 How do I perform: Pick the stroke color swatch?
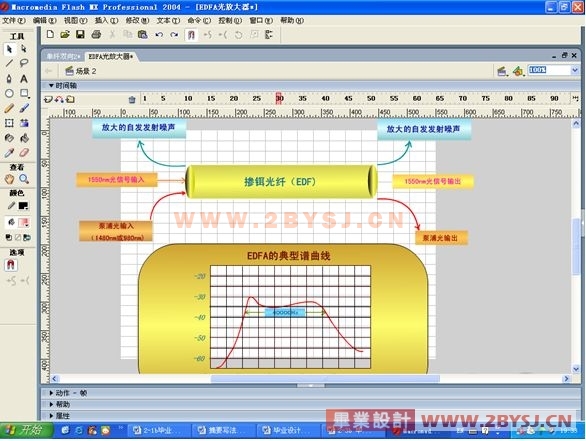click(x=24, y=206)
